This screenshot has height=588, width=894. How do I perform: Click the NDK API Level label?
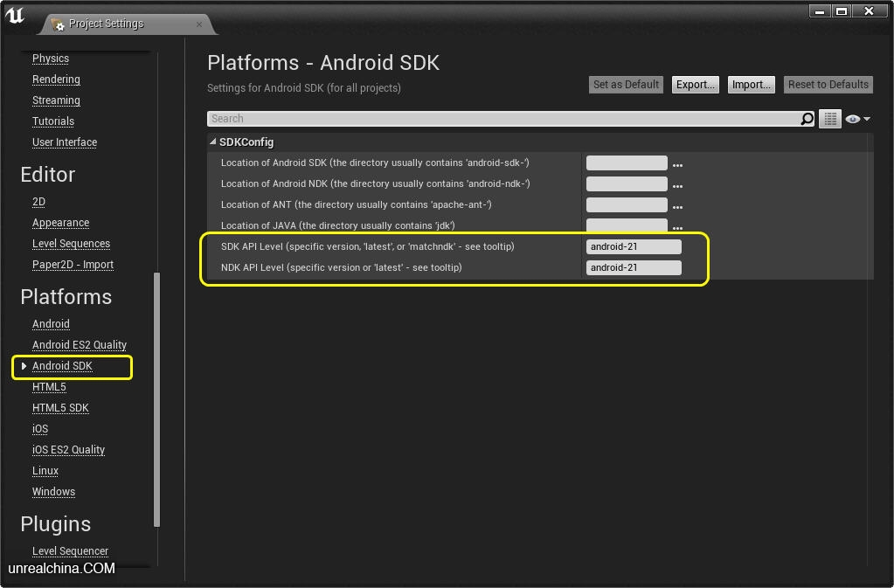(342, 268)
